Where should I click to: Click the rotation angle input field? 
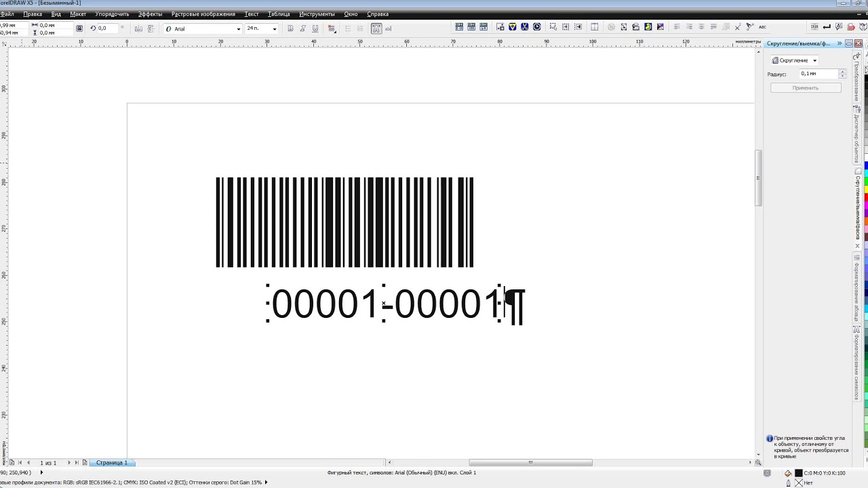pos(107,28)
